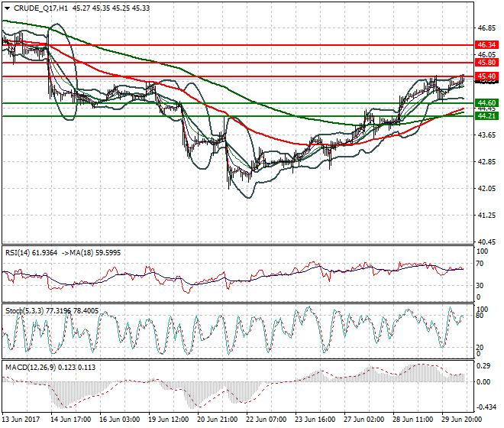
Task: Click the 27 Jun 02:00 time label
Action: 363,420
